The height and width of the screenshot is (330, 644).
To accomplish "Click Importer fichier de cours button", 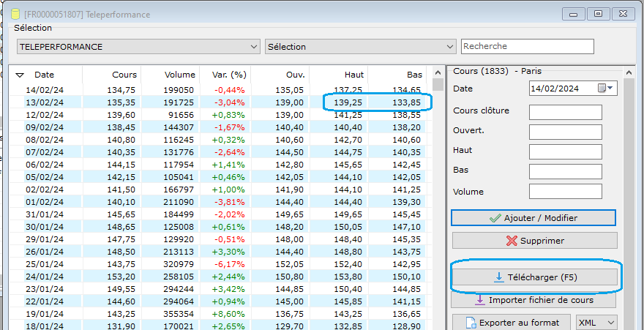I will point(533,300).
